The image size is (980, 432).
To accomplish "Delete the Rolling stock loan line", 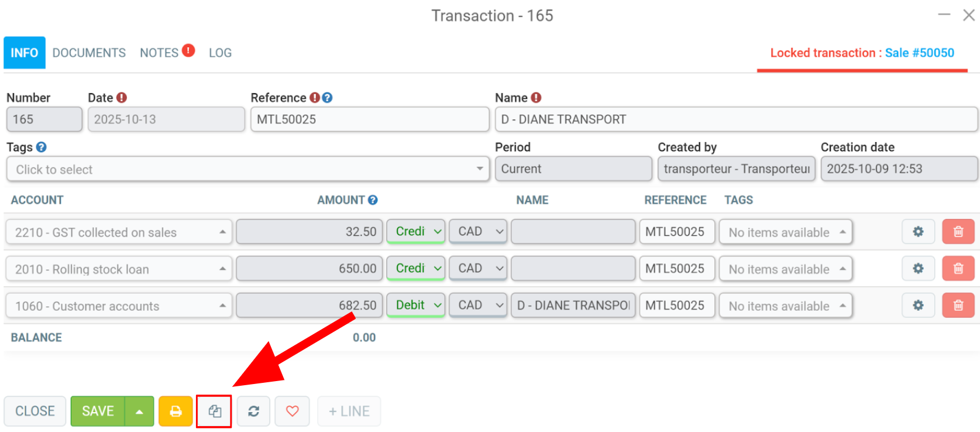I will 958,269.
